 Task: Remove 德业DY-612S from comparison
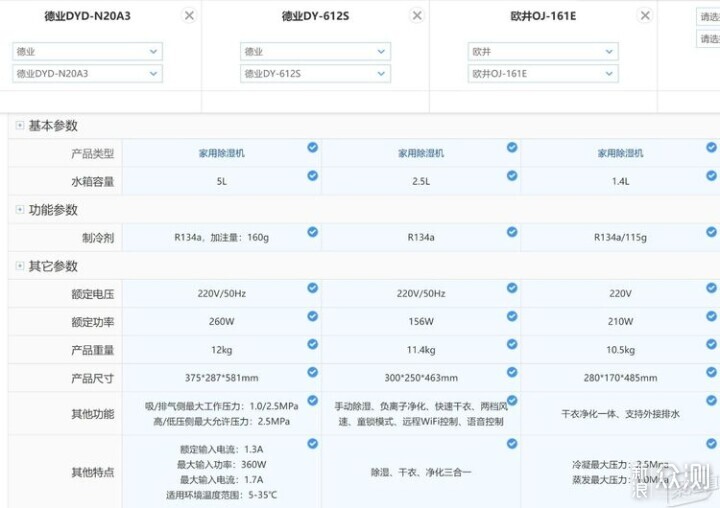(x=417, y=16)
